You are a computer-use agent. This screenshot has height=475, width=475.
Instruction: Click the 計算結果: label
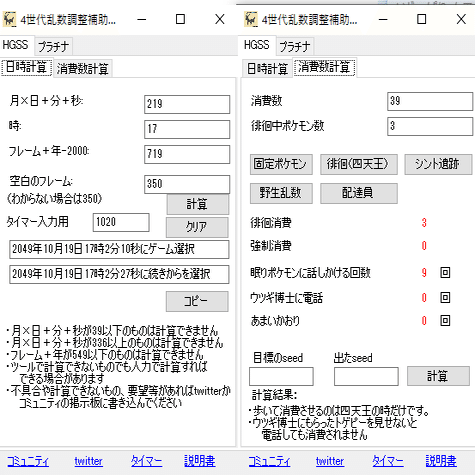[274, 395]
